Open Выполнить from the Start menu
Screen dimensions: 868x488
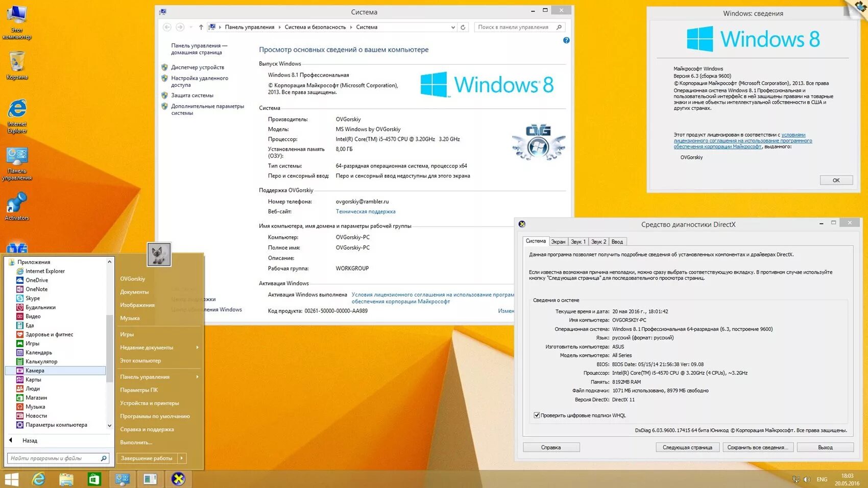136,443
